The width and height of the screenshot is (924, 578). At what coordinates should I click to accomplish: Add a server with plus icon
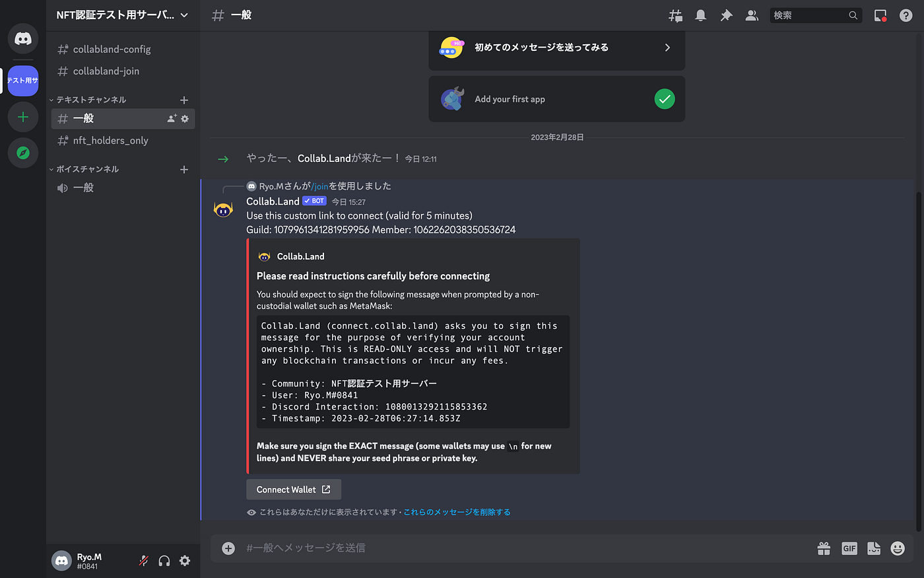23,117
